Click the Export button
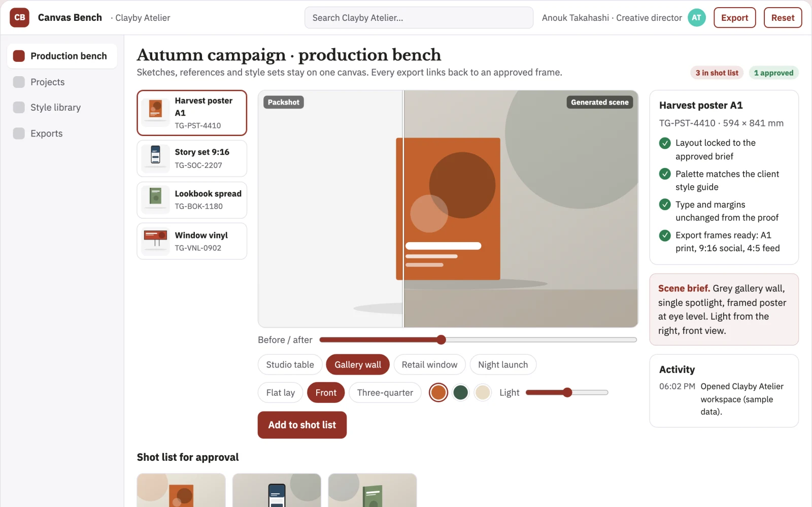Viewport: 812px width, 507px height. pyautogui.click(x=735, y=18)
